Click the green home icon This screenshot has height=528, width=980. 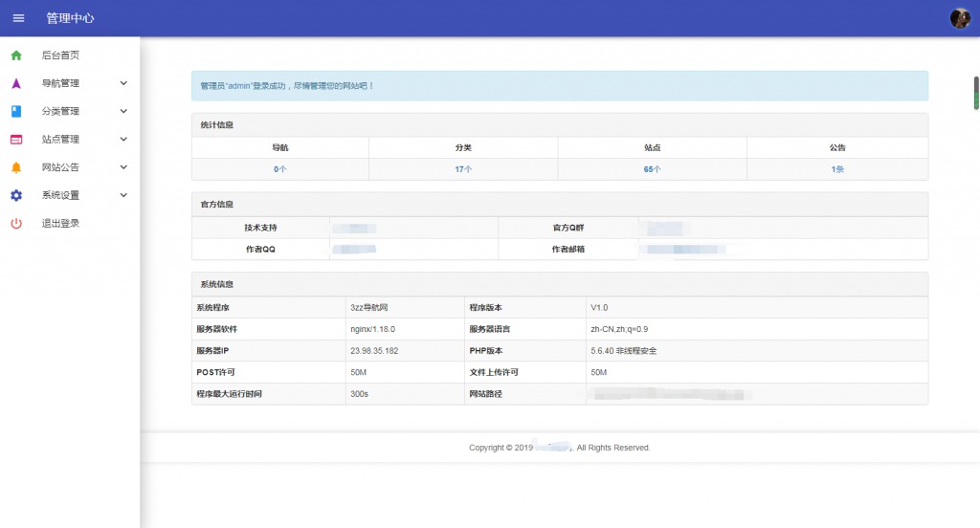click(x=16, y=55)
